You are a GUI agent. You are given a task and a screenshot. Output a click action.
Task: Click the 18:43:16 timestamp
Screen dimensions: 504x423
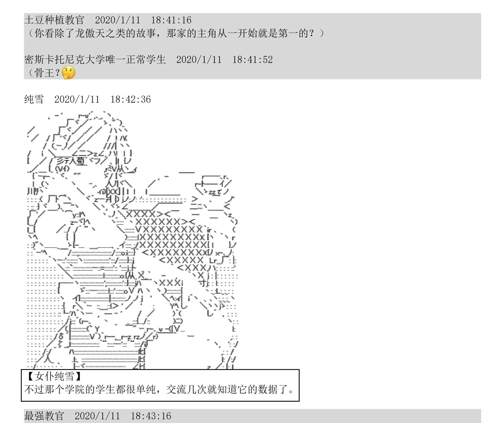click(x=151, y=416)
